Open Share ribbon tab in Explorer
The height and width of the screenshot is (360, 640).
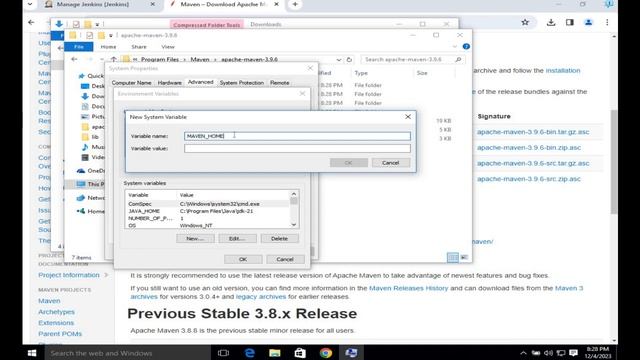(139, 47)
